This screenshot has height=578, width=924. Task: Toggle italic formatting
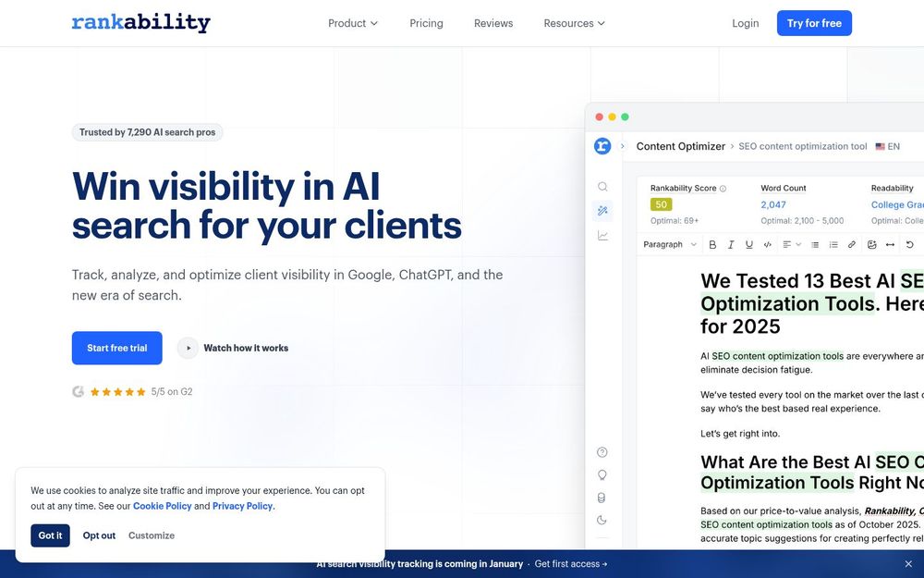731,244
